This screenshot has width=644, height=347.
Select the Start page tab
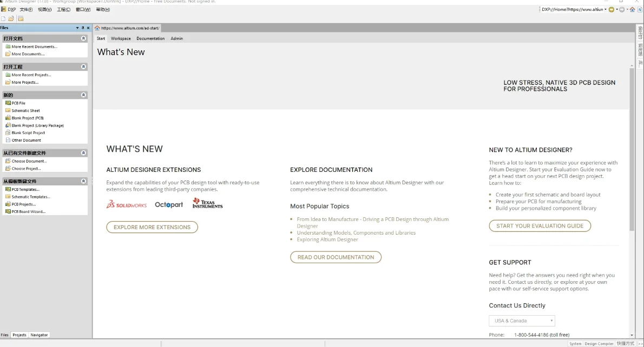[x=101, y=38]
